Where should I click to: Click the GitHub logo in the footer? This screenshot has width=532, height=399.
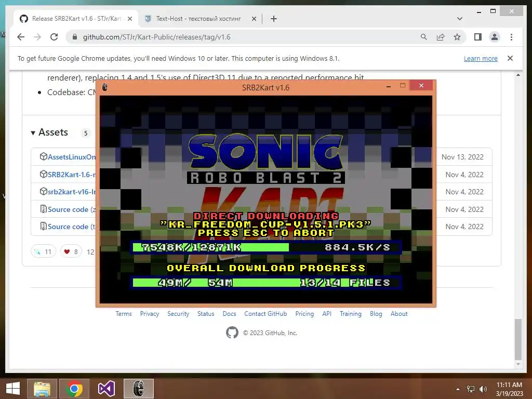coord(232,332)
